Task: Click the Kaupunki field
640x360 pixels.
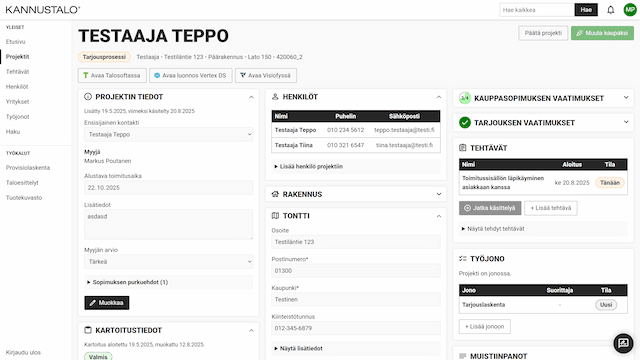Action: click(356, 300)
